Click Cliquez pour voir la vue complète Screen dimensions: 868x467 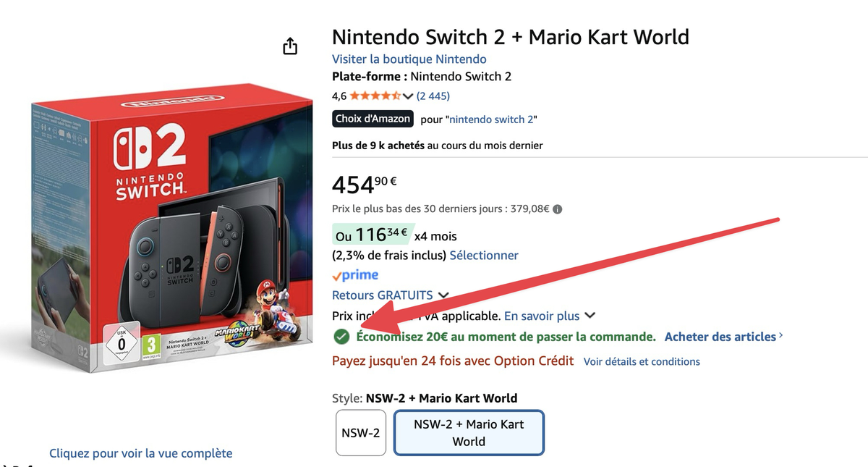pyautogui.click(x=140, y=453)
